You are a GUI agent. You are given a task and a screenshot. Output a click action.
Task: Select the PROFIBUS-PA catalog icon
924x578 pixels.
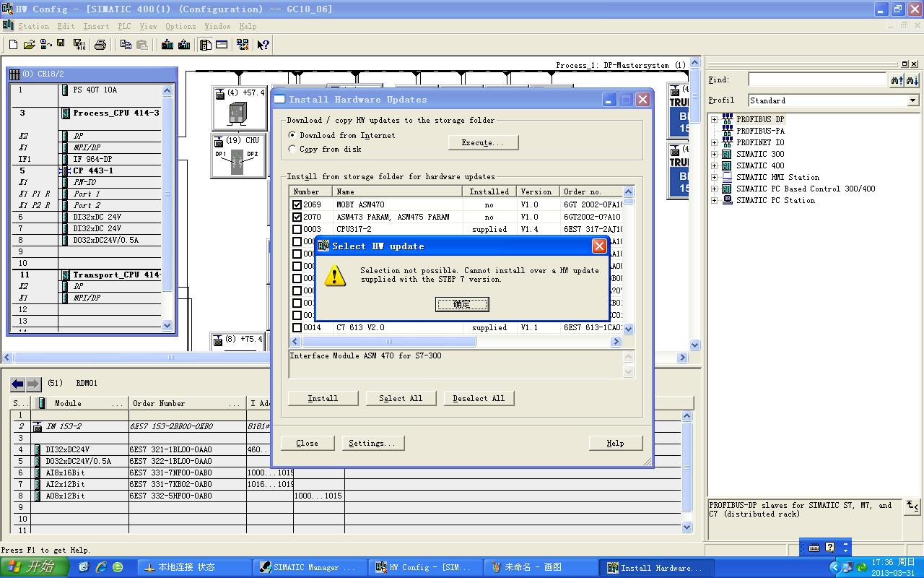(728, 131)
